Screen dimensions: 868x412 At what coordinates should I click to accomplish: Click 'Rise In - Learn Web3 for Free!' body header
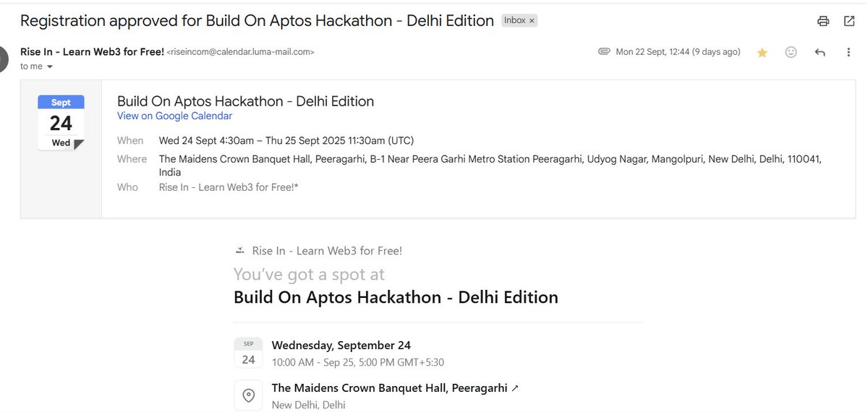tap(327, 251)
